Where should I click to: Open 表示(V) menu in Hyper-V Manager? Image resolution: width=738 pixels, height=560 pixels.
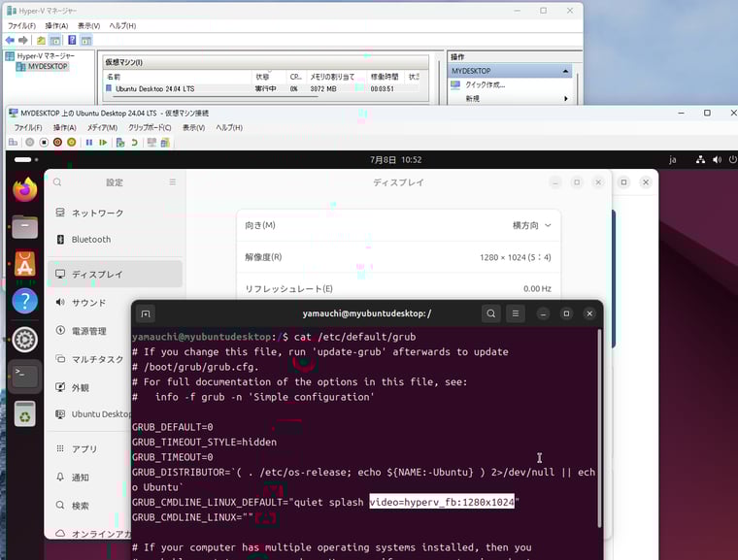89,26
